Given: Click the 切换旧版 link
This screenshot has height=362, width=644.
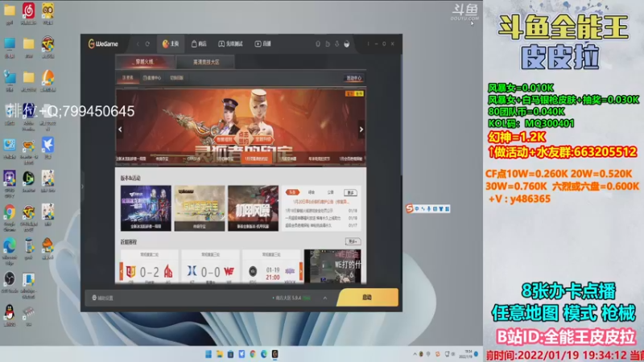Looking at the screenshot, I should click(x=176, y=77).
